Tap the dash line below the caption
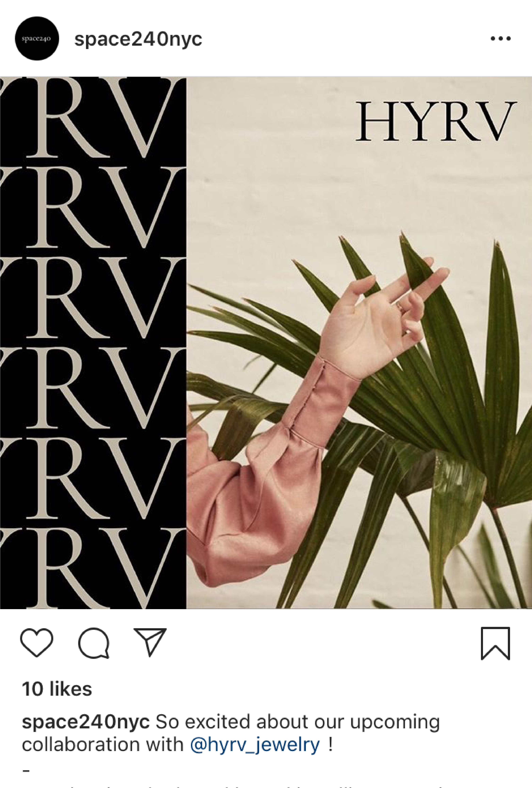Image resolution: width=532 pixels, height=788 pixels. click(26, 771)
